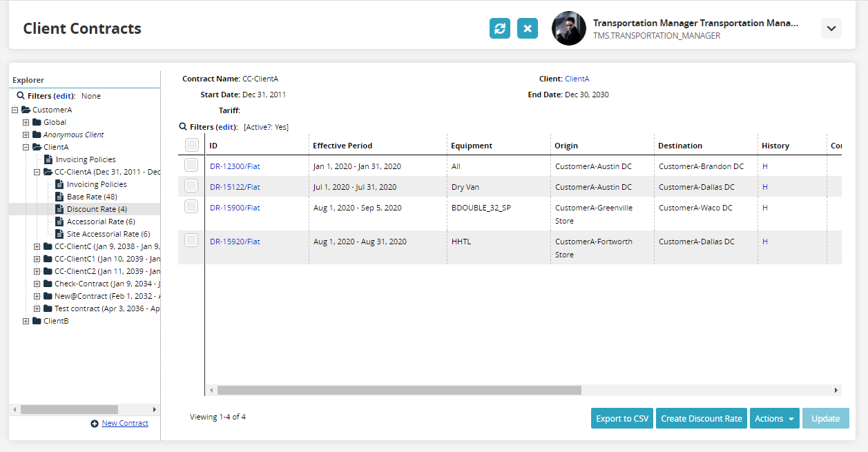This screenshot has height=452, width=868.
Task: Open the DR-15900/Flat discount rate
Action: (x=235, y=208)
